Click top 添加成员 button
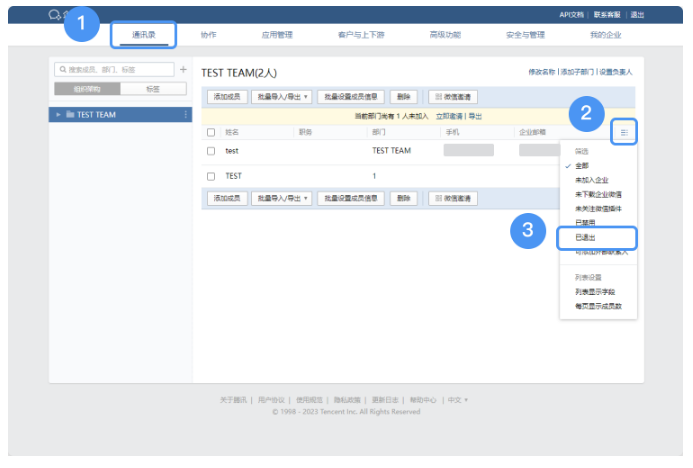Screen dimensions: 693x468 [226, 97]
